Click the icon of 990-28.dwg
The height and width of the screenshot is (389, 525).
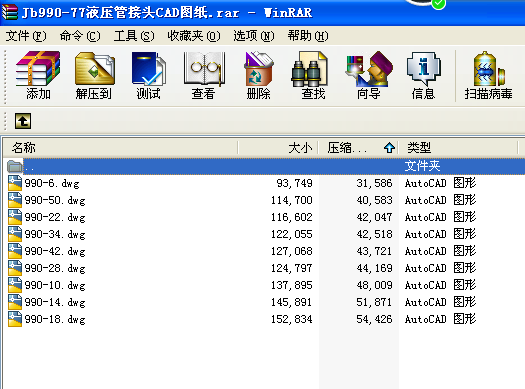15,268
